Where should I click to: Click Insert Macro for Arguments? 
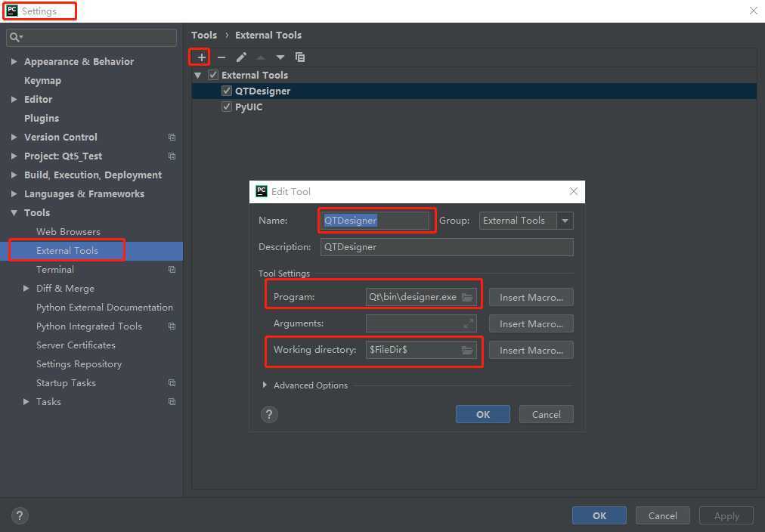click(x=531, y=323)
